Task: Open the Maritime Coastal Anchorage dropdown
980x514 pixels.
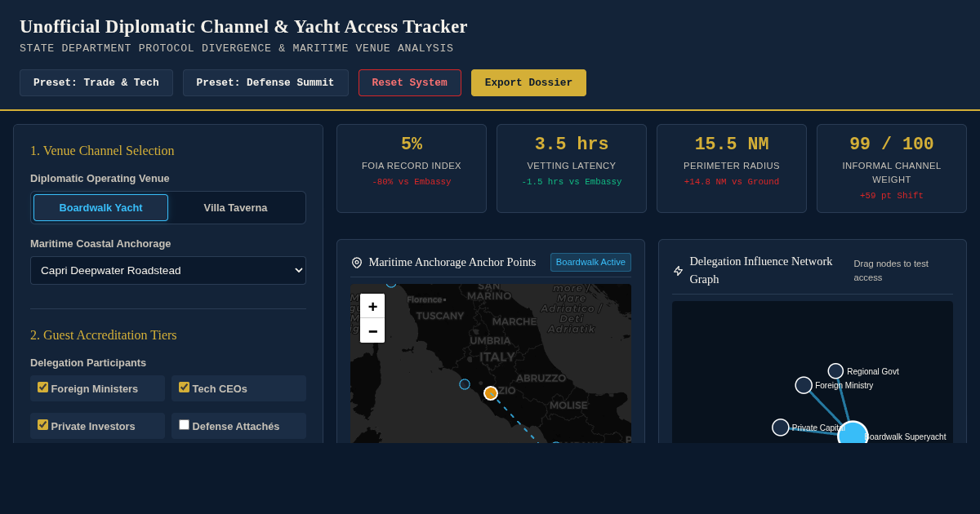Action: 168,270
